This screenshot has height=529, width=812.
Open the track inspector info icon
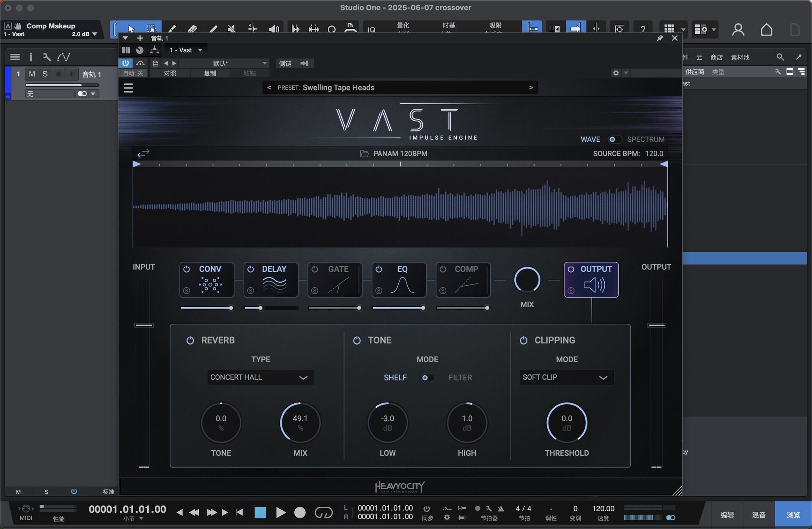[x=30, y=57]
